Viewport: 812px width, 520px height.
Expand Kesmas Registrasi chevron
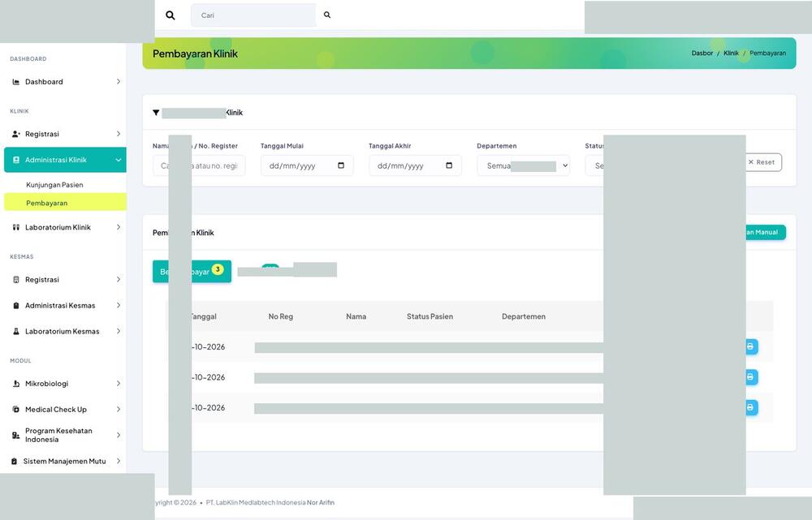coord(118,279)
